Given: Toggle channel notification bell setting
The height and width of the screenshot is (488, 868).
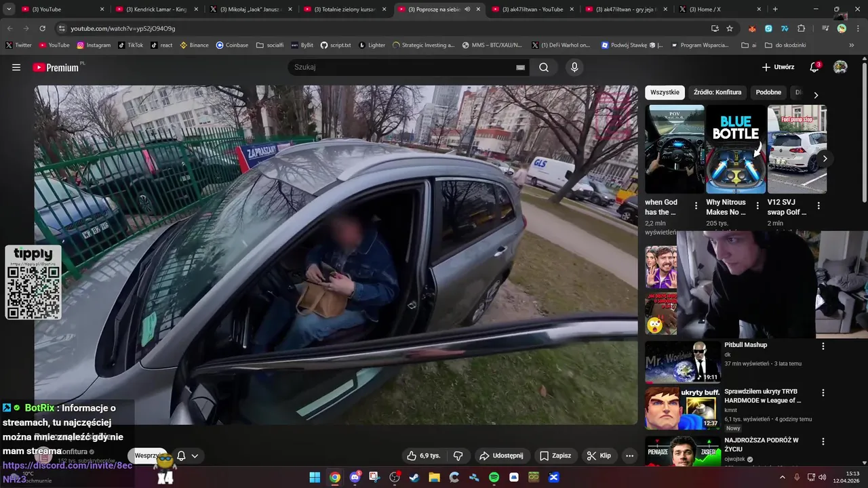Looking at the screenshot, I should tap(181, 455).
